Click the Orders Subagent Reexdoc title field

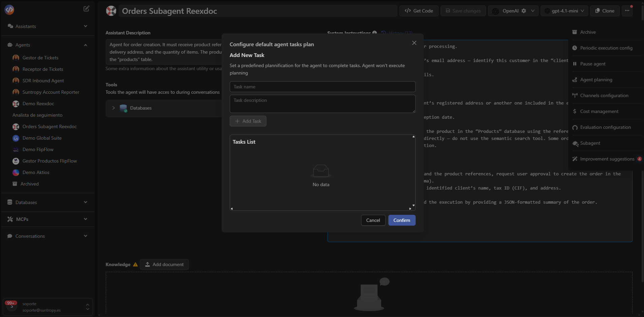pos(258,11)
